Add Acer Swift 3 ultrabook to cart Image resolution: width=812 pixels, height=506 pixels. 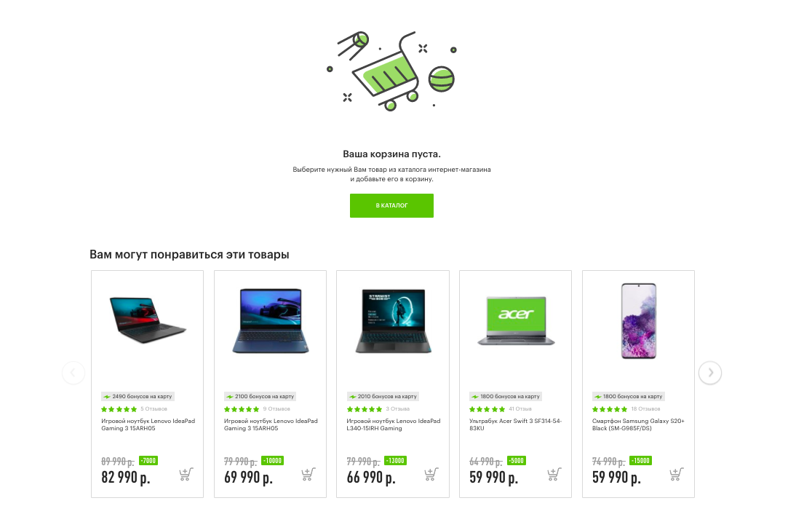554,474
